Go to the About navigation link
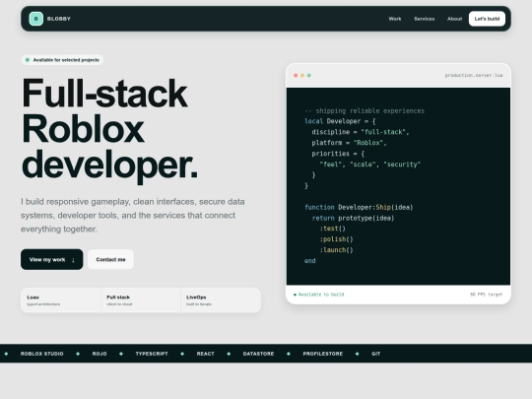This screenshot has width=532, height=399. [x=454, y=19]
